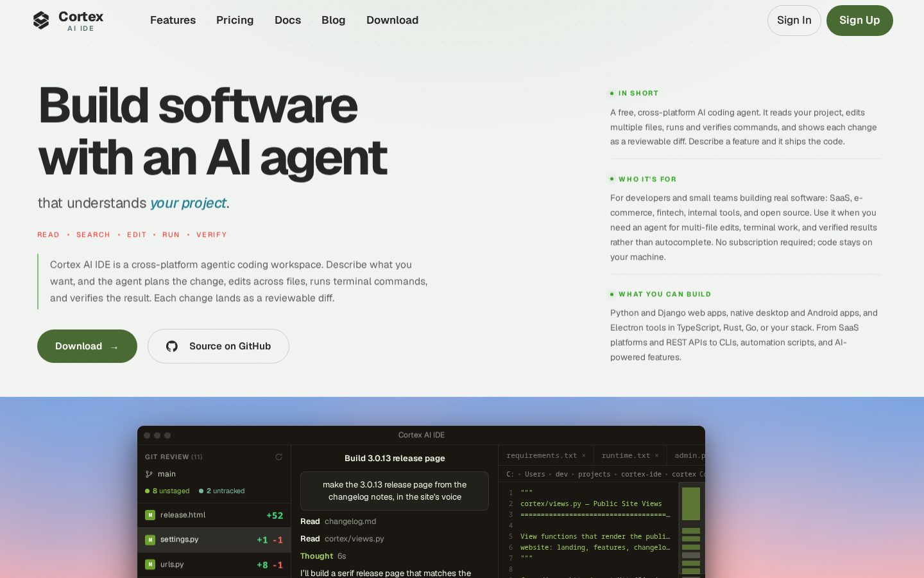924x578 pixels.
Task: Click the Sign Up button
Action: click(x=859, y=21)
